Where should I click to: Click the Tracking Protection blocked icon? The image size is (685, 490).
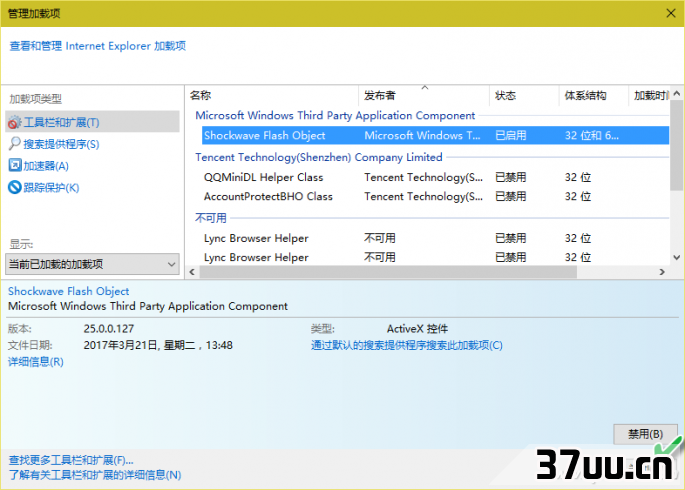[x=14, y=187]
